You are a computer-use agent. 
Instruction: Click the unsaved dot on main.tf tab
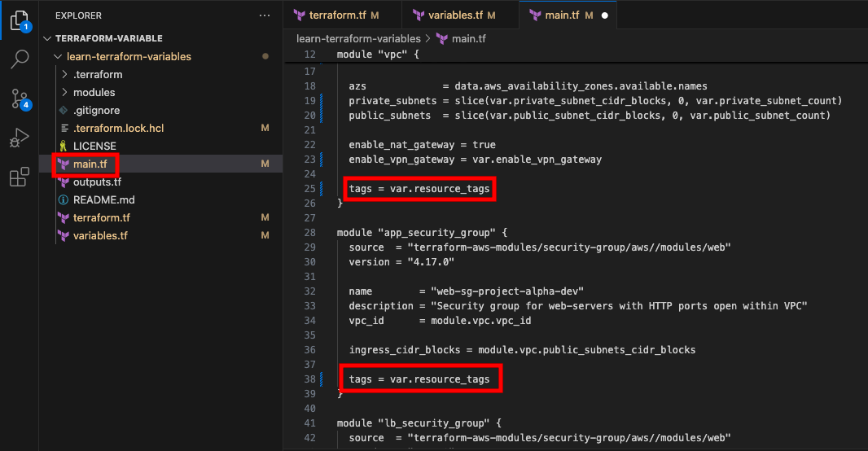[604, 15]
